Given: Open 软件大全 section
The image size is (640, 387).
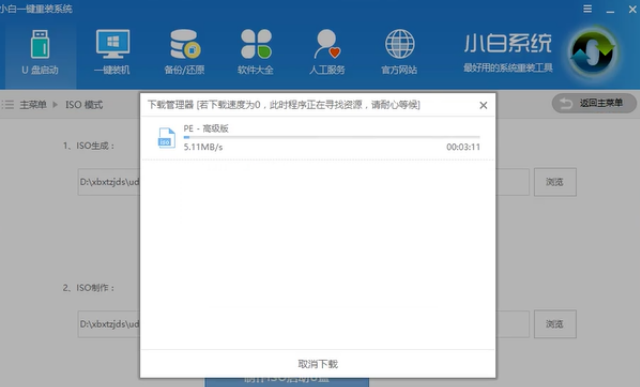Looking at the screenshot, I should coord(256,52).
